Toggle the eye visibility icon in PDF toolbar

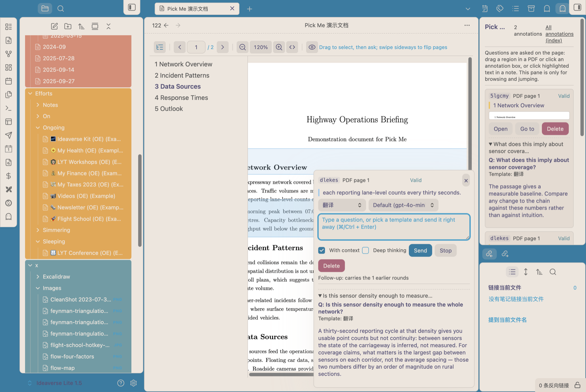tap(312, 47)
